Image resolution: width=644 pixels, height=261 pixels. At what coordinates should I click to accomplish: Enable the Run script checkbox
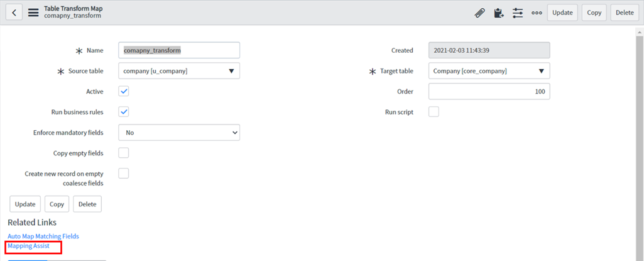[x=434, y=112]
